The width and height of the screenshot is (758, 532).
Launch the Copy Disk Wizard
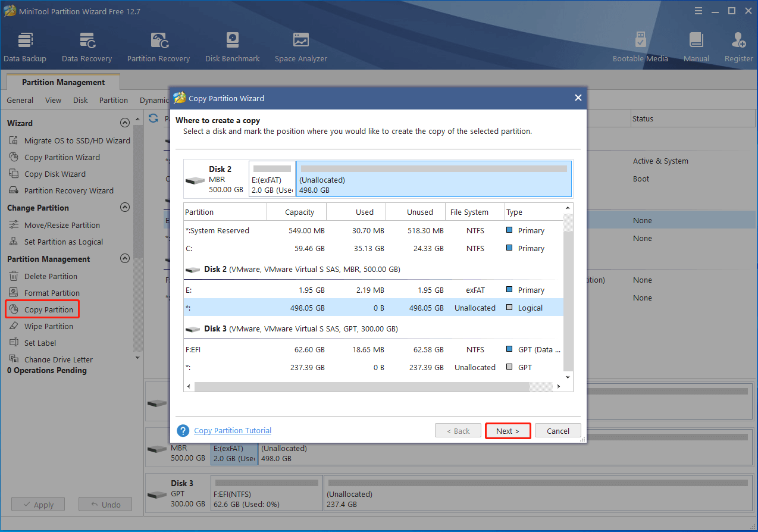point(47,174)
